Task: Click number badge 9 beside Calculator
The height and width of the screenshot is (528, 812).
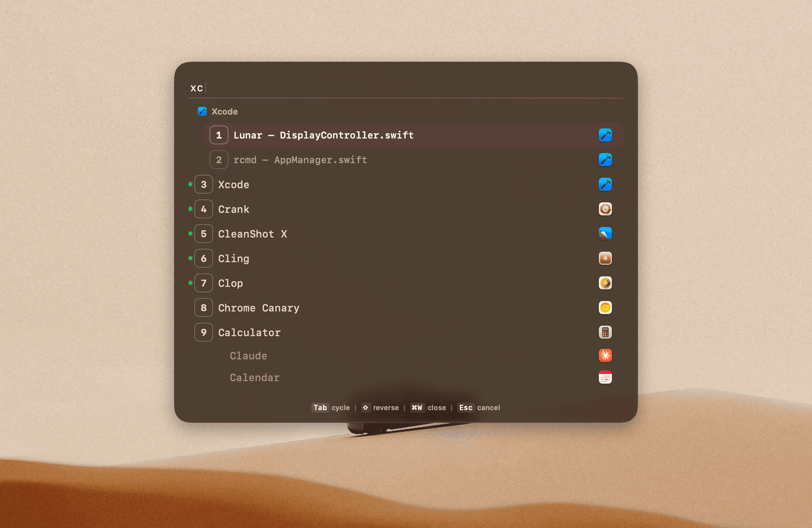Action: 203,333
